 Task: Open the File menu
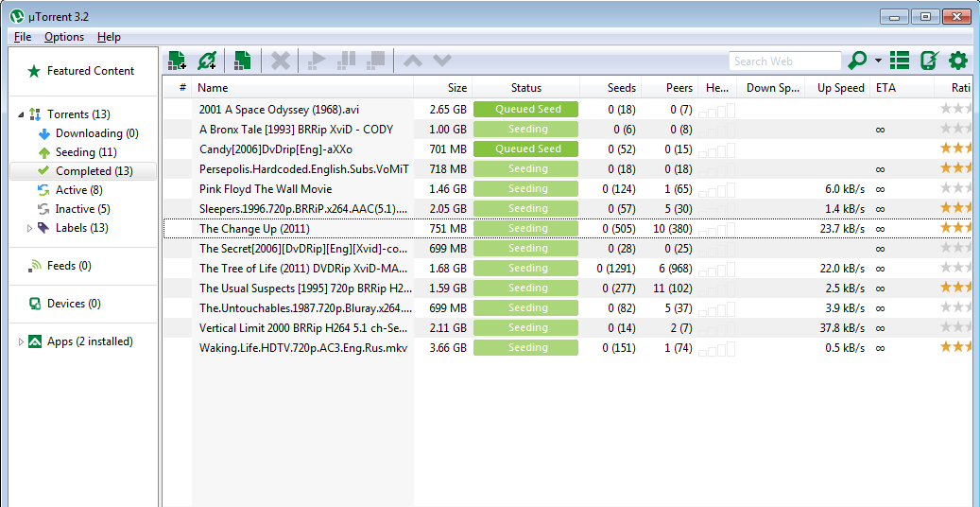tap(23, 37)
